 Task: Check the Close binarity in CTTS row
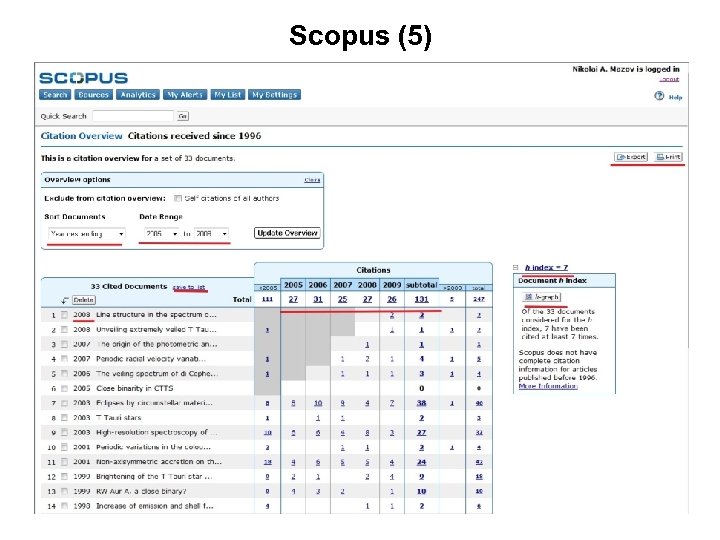coord(64,388)
